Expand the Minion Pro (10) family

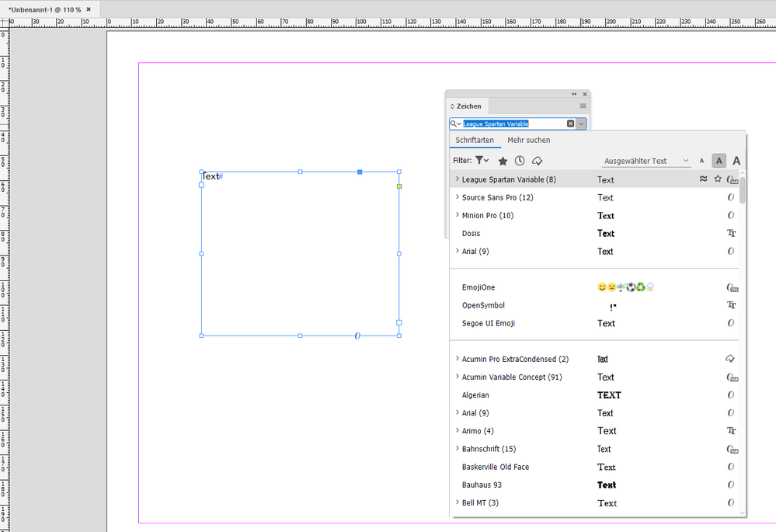(x=458, y=215)
